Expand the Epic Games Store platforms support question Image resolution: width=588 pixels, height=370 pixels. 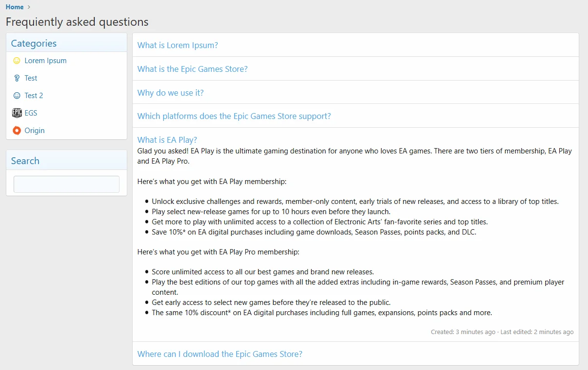[234, 116]
